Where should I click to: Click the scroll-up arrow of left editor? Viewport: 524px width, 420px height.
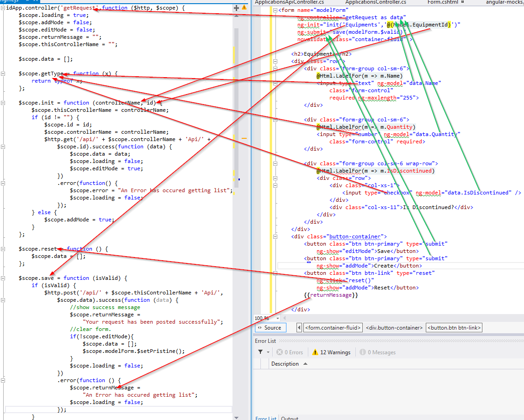pyautogui.click(x=236, y=16)
